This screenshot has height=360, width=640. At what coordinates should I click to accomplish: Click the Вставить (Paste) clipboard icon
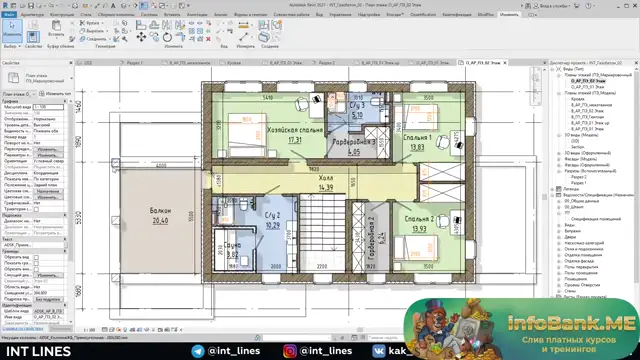56,27
